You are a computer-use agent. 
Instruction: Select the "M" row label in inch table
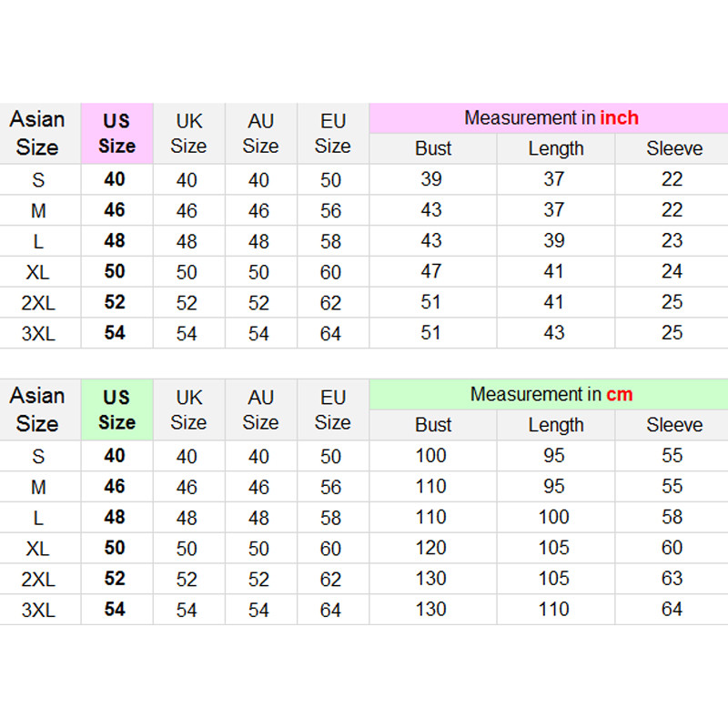(38, 211)
